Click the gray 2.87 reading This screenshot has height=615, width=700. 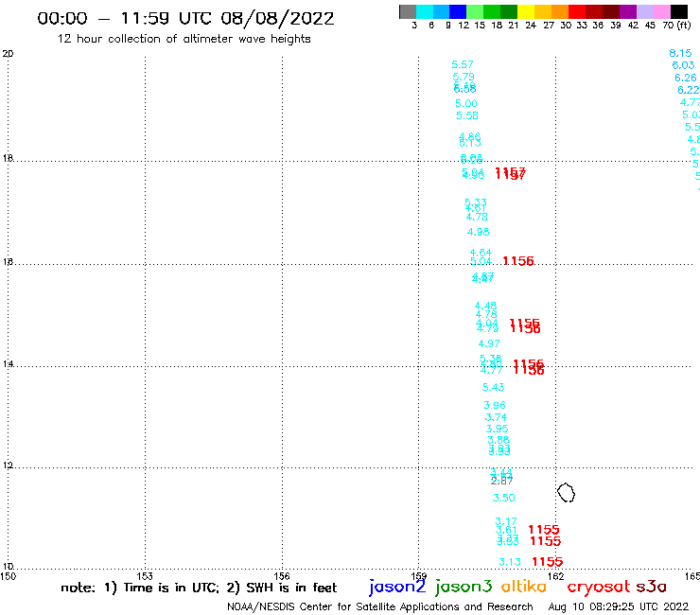501,481
